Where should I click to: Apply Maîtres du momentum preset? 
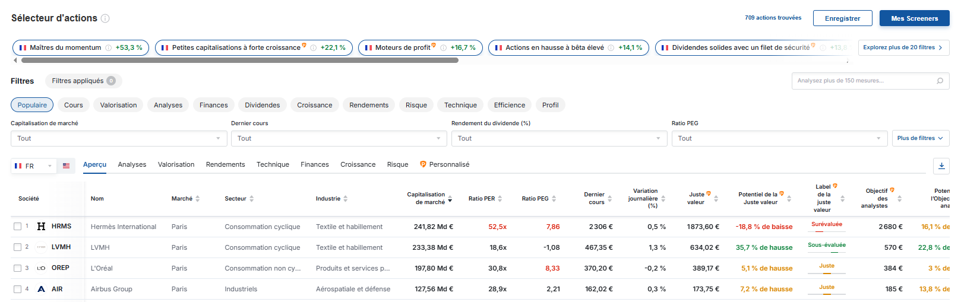tap(81, 47)
